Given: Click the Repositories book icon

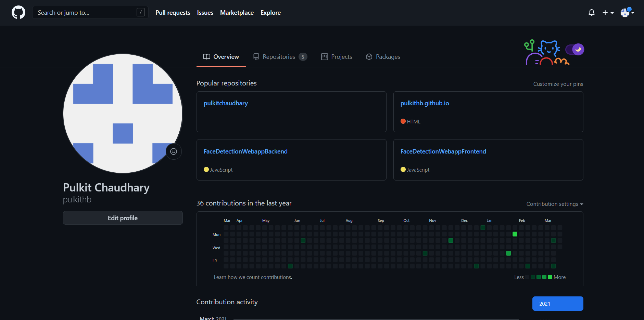Looking at the screenshot, I should pyautogui.click(x=256, y=57).
